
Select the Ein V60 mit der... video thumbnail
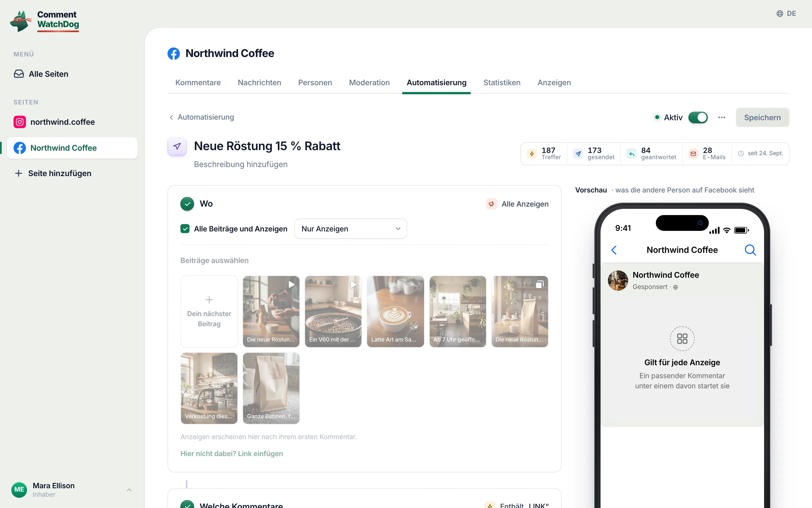(x=333, y=312)
